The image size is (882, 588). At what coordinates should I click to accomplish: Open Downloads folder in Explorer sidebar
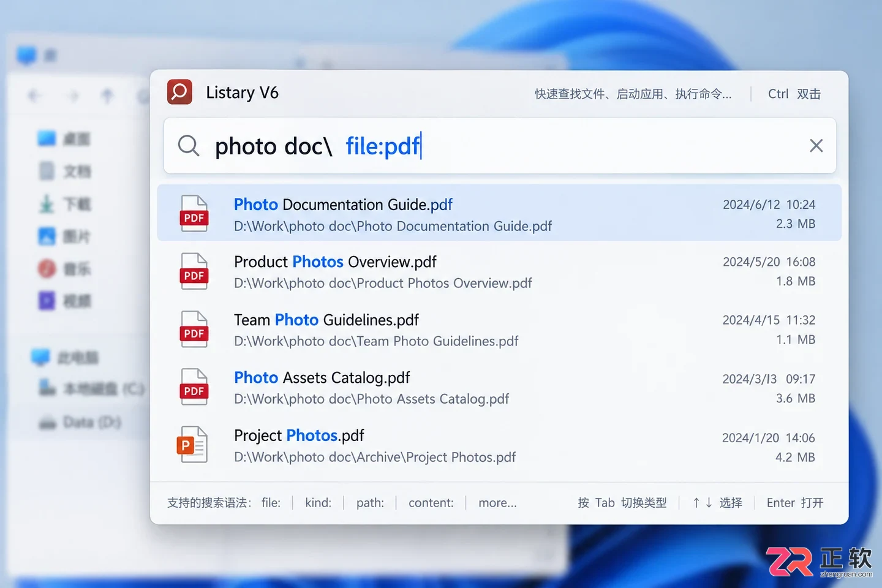coord(64,203)
